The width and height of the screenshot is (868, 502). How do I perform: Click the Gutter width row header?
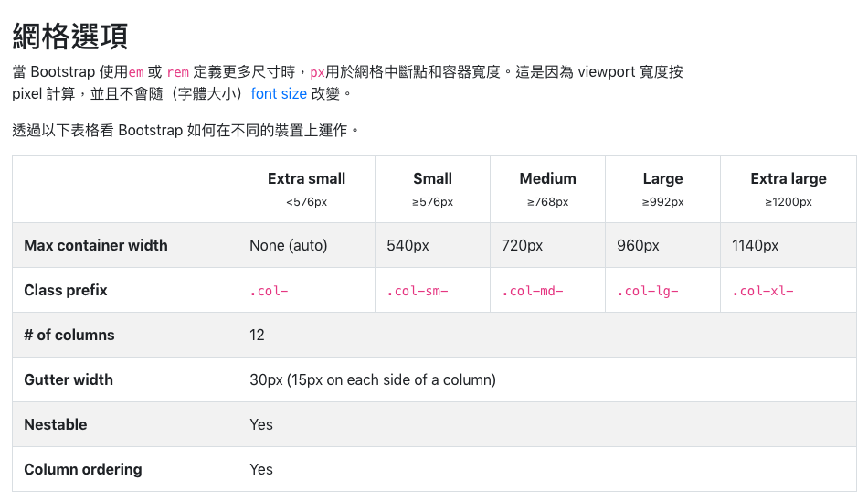tap(69, 379)
